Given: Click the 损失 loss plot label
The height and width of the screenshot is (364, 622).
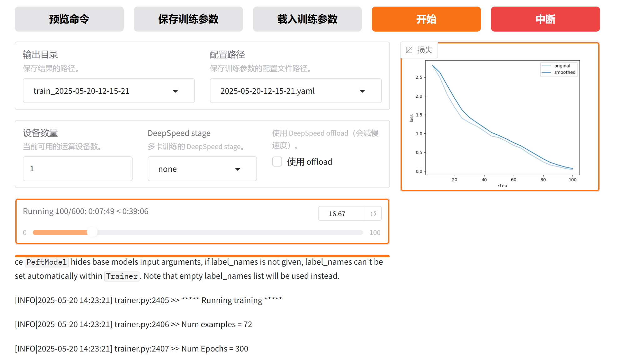Looking at the screenshot, I should 425,50.
